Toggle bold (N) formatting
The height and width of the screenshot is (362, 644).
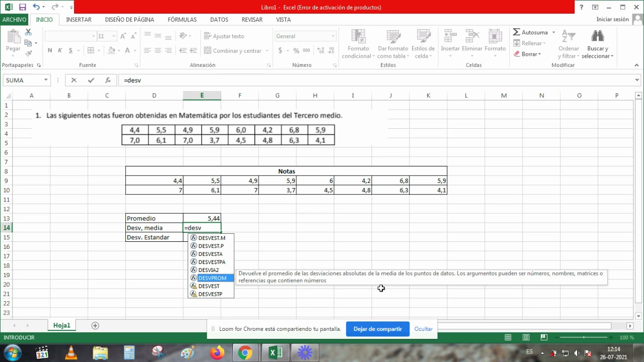pyautogui.click(x=50, y=50)
